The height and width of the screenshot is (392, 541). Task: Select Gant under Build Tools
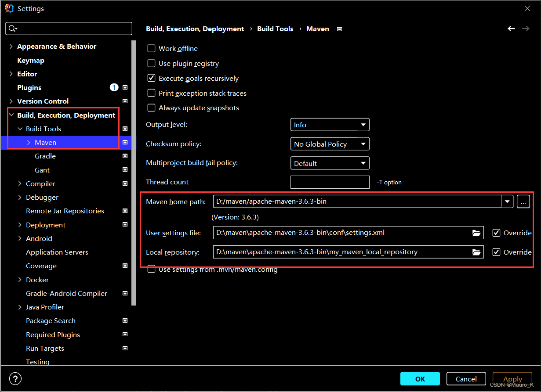[42, 170]
